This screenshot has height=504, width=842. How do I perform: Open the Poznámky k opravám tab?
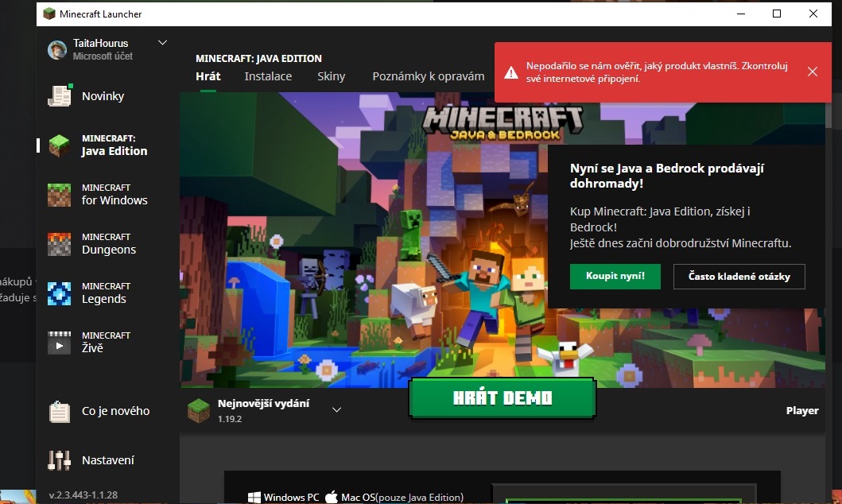[428, 76]
